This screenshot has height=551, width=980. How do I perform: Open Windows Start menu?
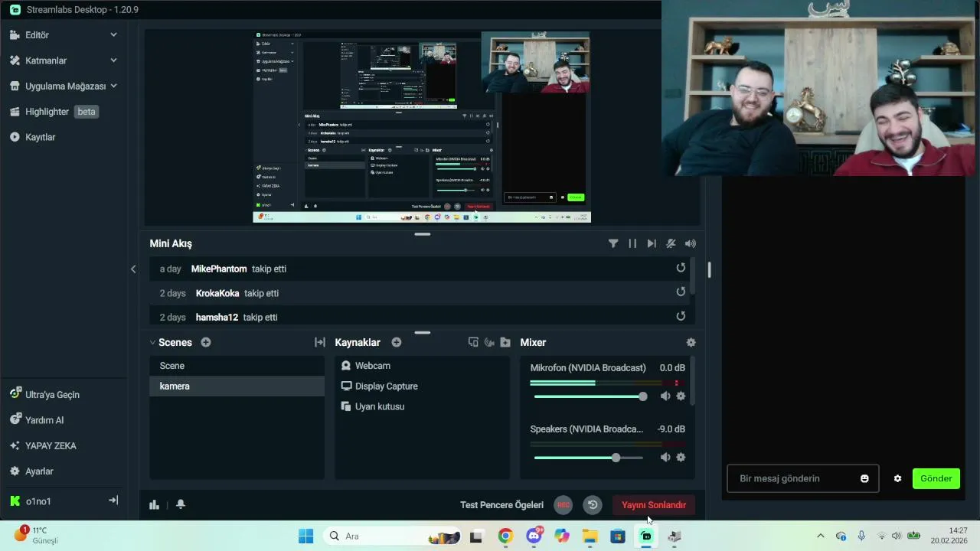(x=305, y=536)
